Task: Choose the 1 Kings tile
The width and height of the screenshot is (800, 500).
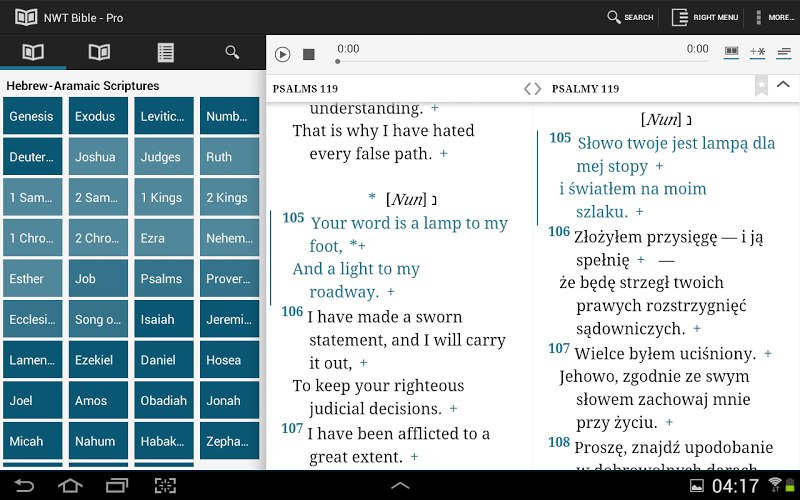Action: point(164,197)
